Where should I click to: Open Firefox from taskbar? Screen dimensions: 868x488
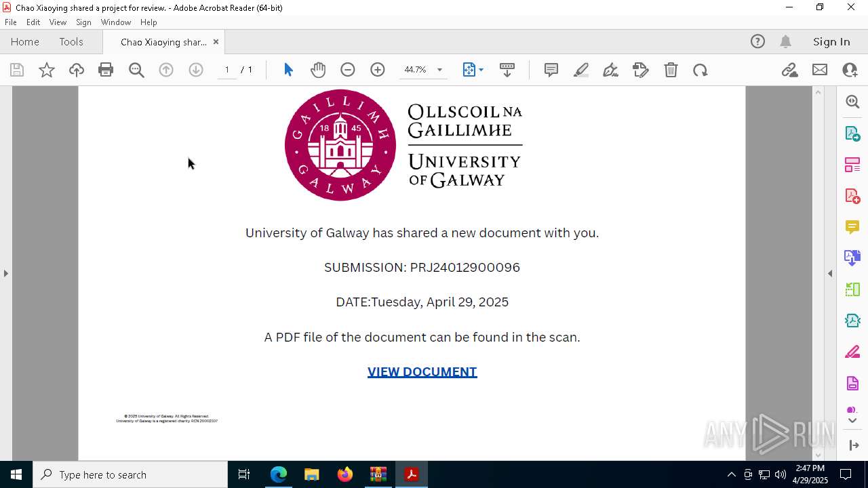344,474
